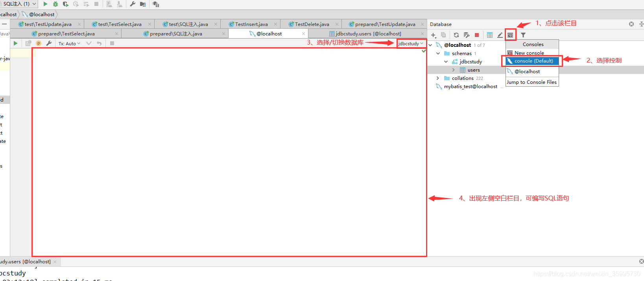Image resolution: width=644 pixels, height=281 pixels.
Task: Switch to TestDelete.java tab
Action: [312, 24]
